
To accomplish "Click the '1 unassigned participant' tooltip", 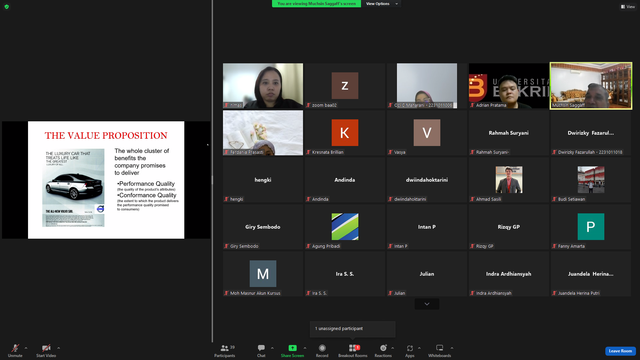I will pyautogui.click(x=353, y=329).
